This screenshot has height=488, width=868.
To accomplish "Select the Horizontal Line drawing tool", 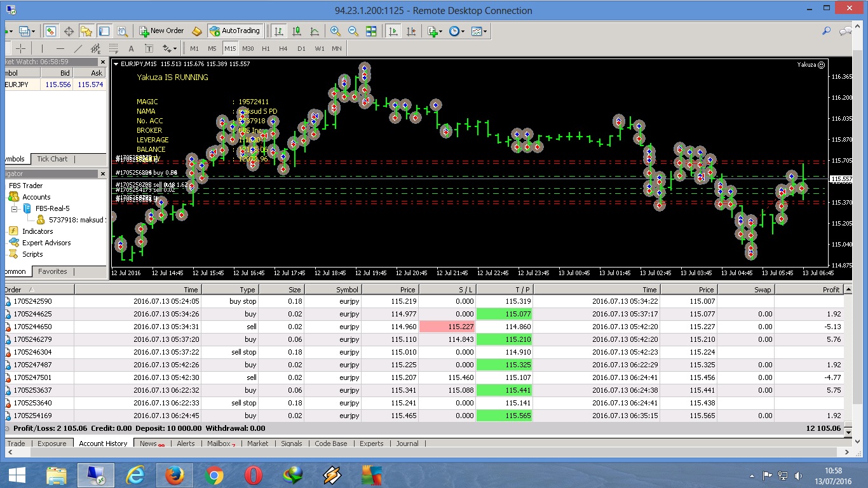I will (x=60, y=48).
